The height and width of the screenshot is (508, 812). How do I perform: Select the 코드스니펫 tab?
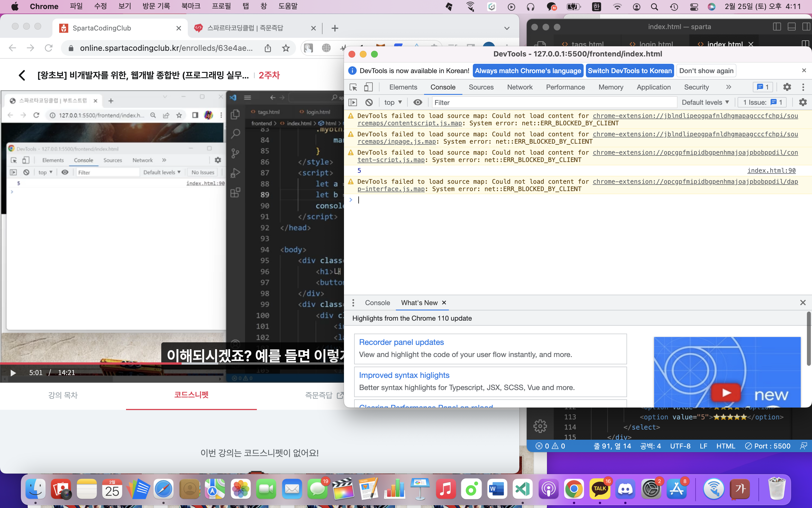click(x=191, y=395)
